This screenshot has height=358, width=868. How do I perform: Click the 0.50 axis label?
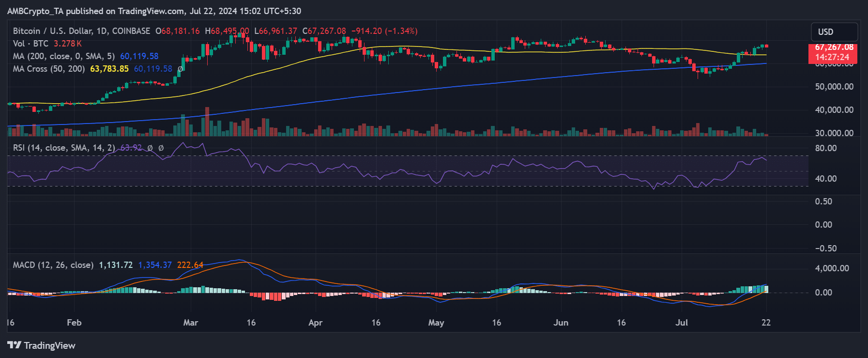[823, 202]
